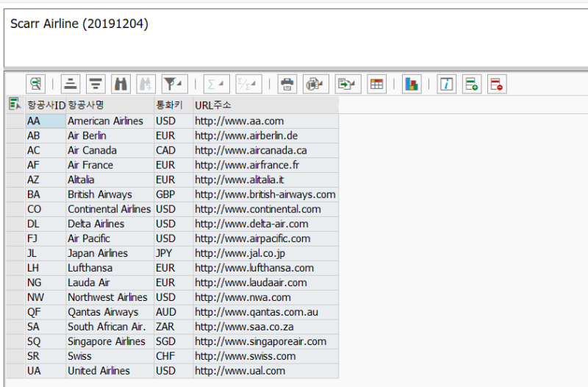Click the Lufthansa name cell
Image resolution: width=588 pixels, height=387 pixels.
click(x=110, y=268)
